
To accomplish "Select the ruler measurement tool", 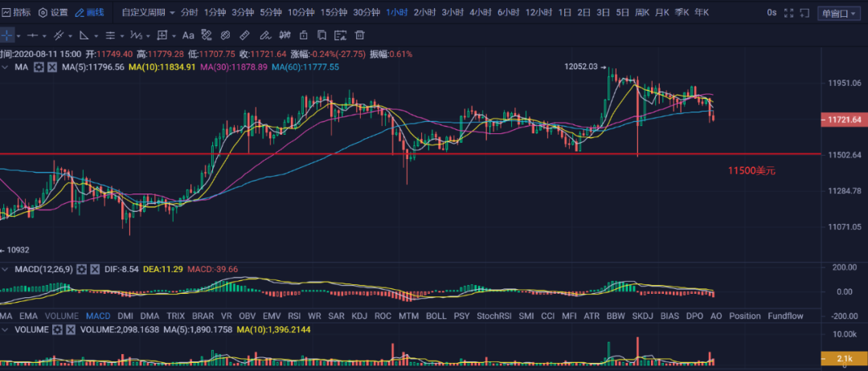I will (244, 35).
